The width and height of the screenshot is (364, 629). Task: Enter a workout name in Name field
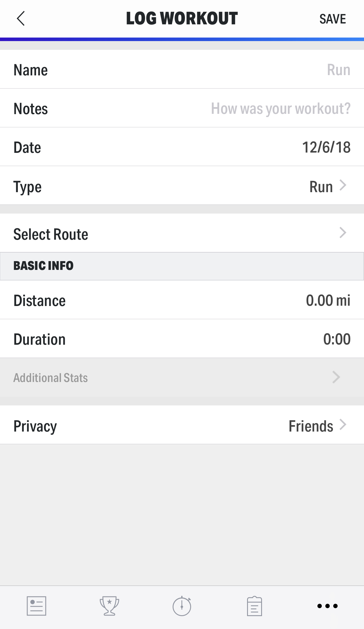(x=182, y=69)
